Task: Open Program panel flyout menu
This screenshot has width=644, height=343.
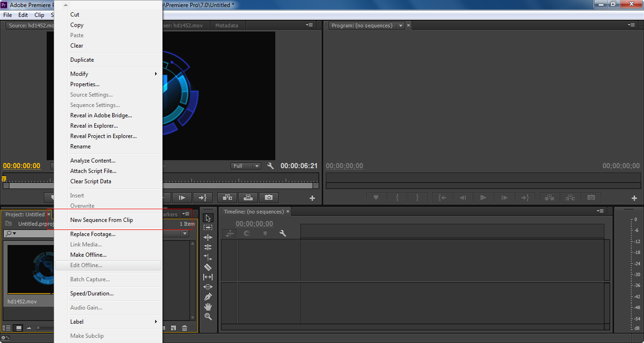Action: [631, 25]
